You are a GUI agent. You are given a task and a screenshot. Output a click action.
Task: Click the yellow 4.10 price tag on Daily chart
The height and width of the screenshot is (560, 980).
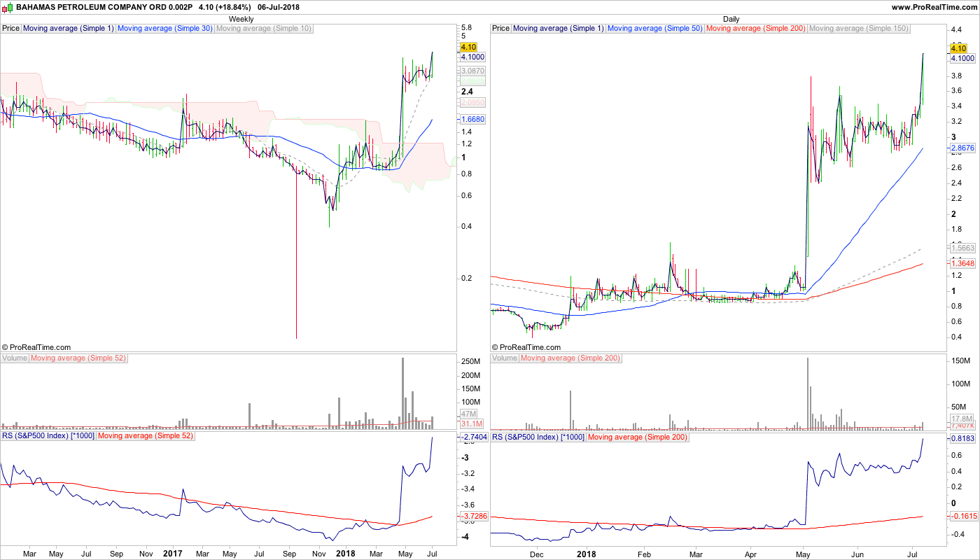pyautogui.click(x=958, y=48)
